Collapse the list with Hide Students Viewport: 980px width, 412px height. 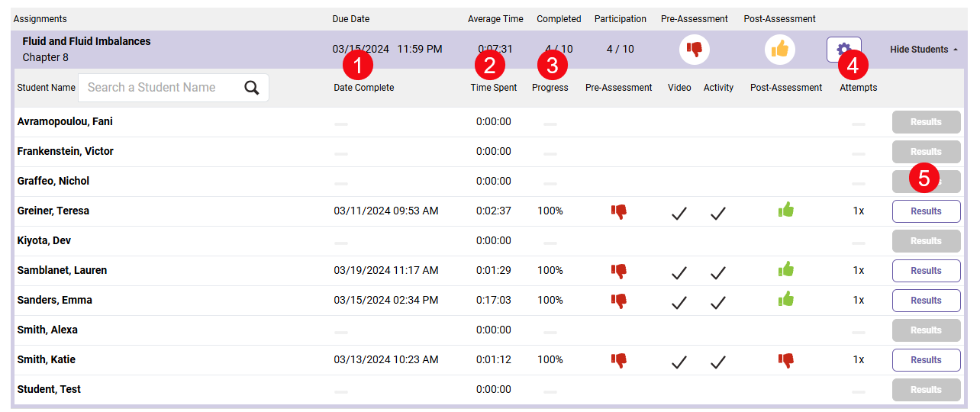tap(924, 50)
